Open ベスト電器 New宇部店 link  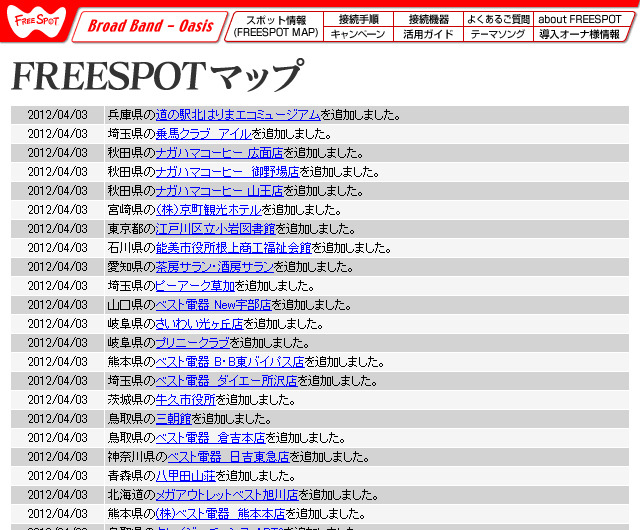point(213,305)
